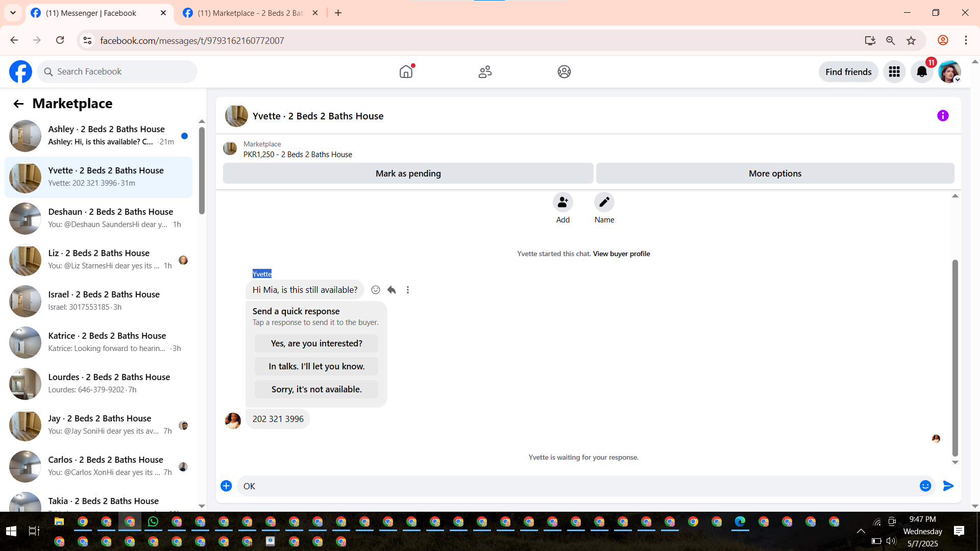Open the emoji picker in message box
Screen dimensions: 980x551
[925, 486]
